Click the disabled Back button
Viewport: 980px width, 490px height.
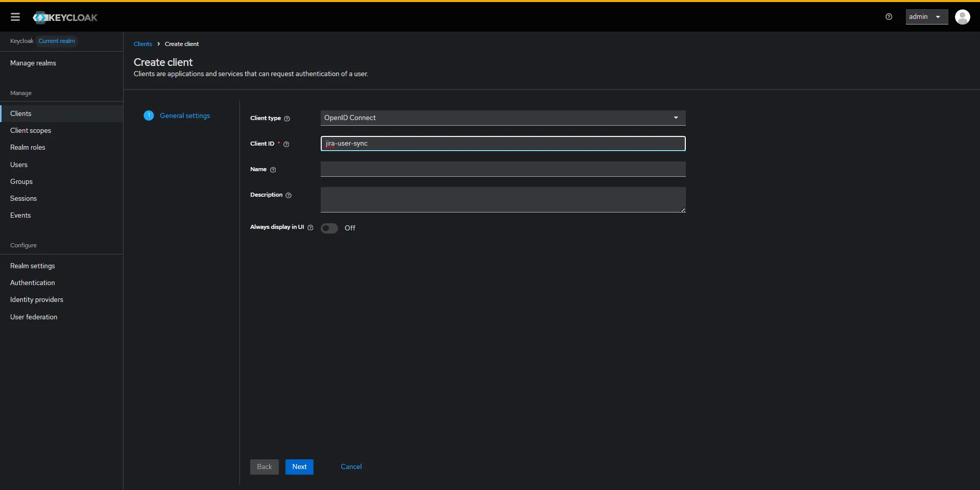click(264, 466)
